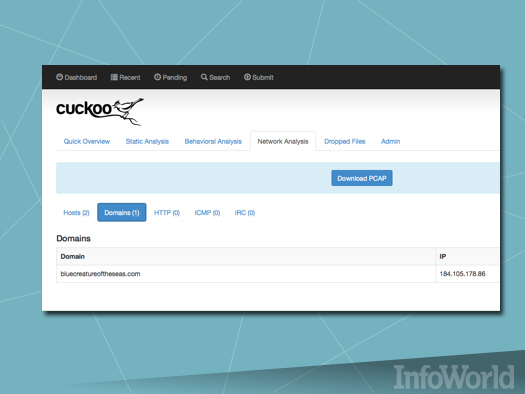
Task: View the HTTP (0) section
Action: [x=167, y=213]
